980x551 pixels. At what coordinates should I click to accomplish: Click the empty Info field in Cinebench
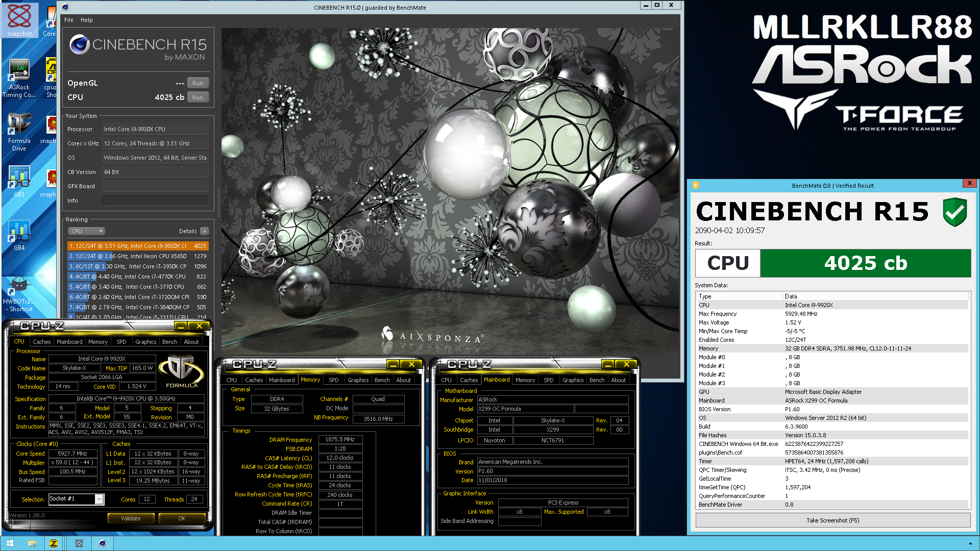[155, 201]
